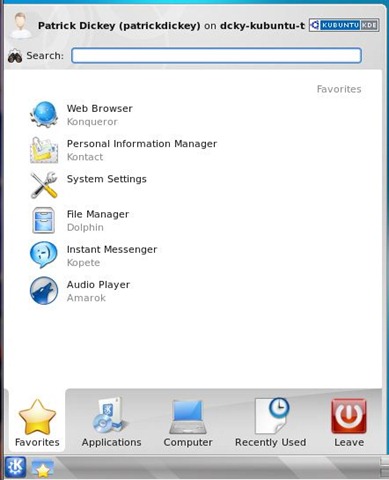The width and height of the screenshot is (389, 480).
Task: Click the binoculars search icon
Action: tap(15, 56)
